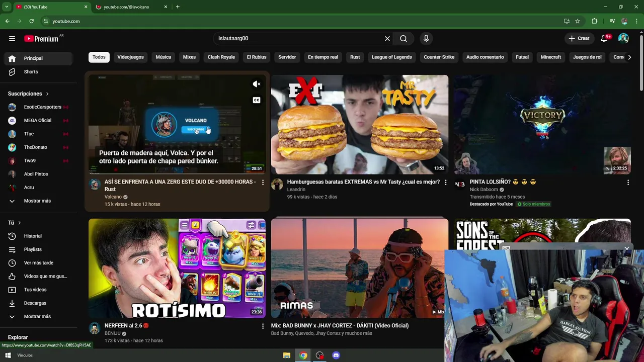Open a new browser tab
This screenshot has width=644, height=362.
[x=178, y=7]
